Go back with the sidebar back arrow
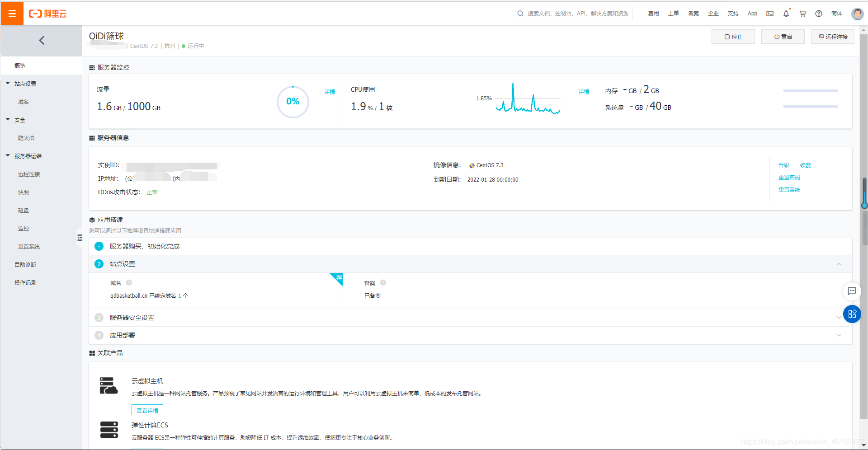 coord(42,41)
